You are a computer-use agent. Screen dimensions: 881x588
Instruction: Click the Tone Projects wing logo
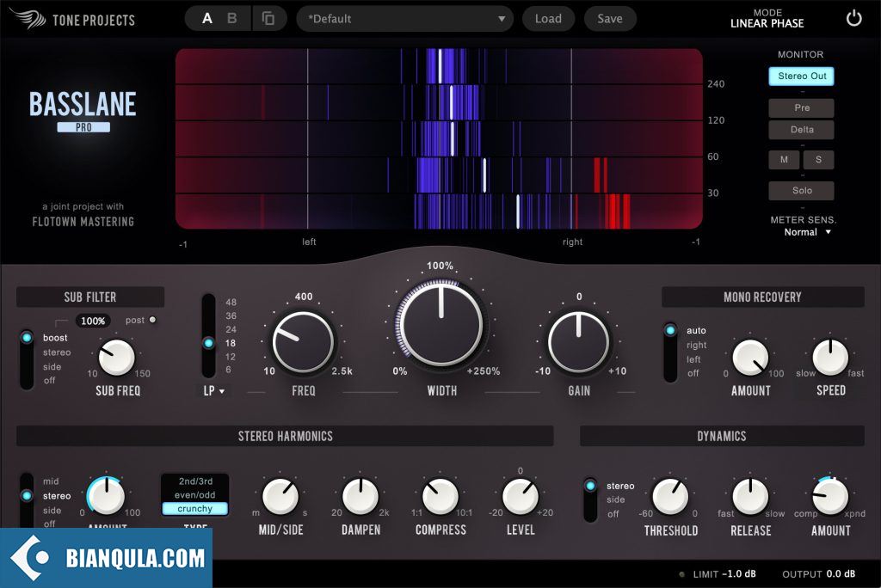point(27,19)
